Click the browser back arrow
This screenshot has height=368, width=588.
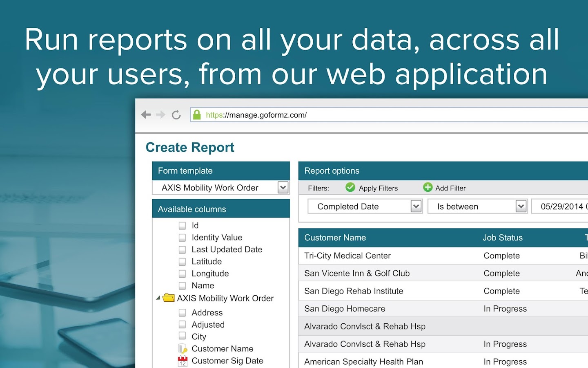(146, 115)
